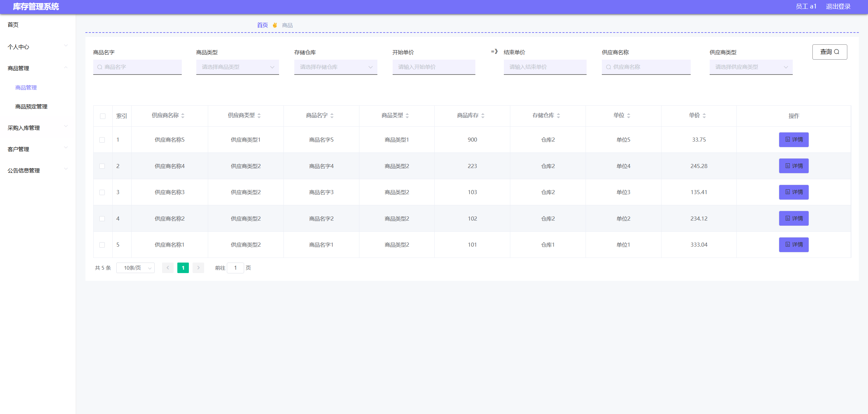Click the 请输入开始单价 input field
868x414 pixels.
(434, 67)
